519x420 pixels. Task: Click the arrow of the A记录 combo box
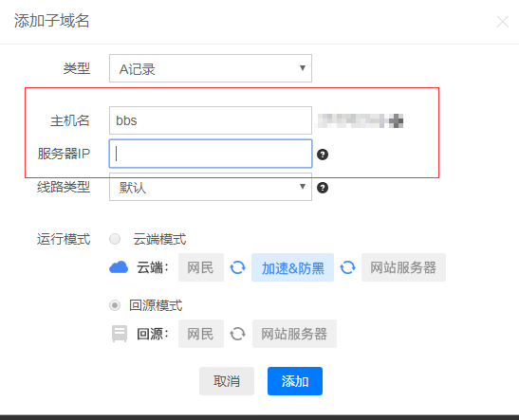pyautogui.click(x=303, y=68)
